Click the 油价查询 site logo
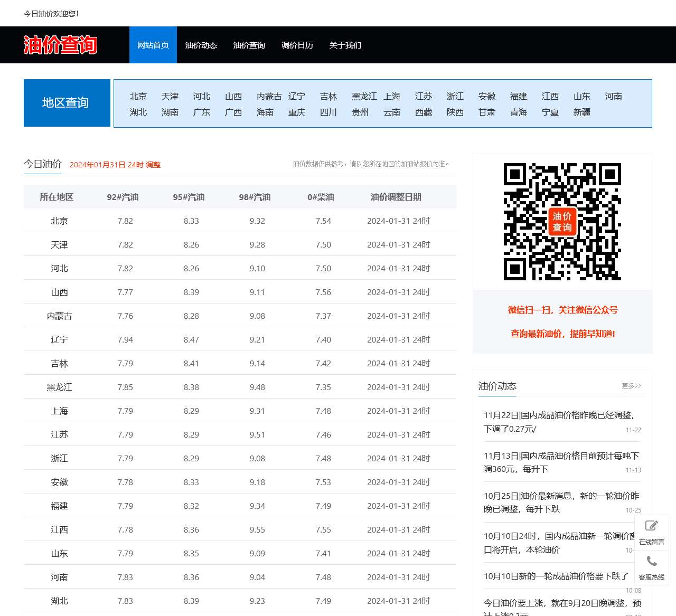 click(60, 45)
